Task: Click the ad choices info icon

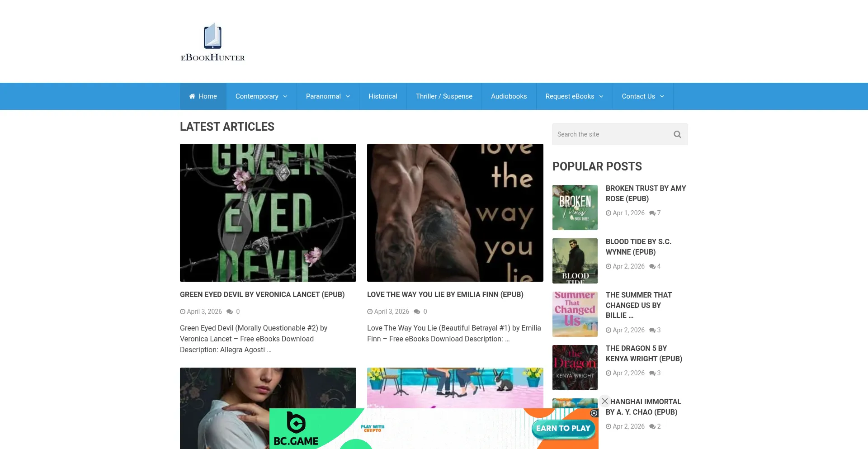Action: 594,413
